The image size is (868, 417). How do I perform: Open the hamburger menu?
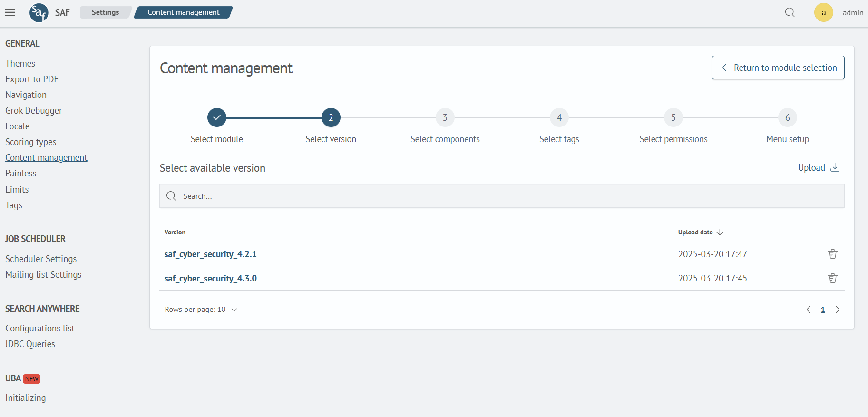point(10,12)
